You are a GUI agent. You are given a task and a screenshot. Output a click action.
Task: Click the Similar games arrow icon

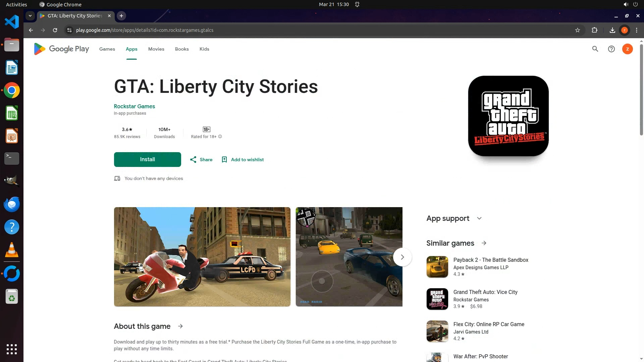pyautogui.click(x=484, y=243)
